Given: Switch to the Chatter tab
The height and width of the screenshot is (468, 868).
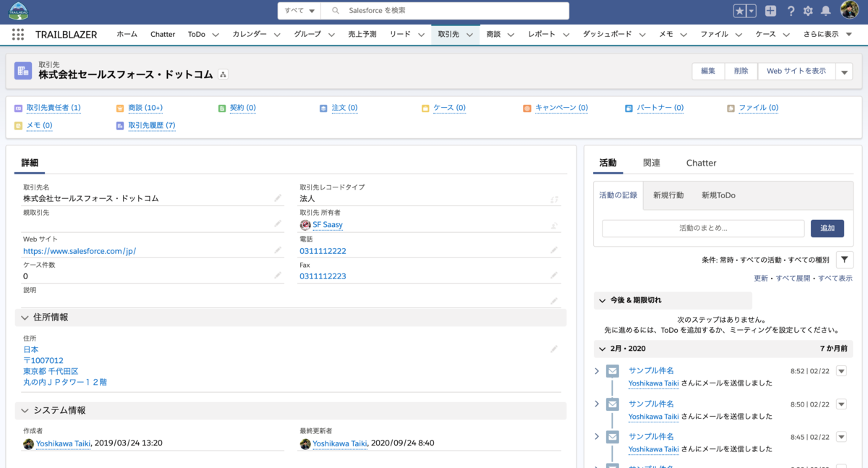Looking at the screenshot, I should coord(700,162).
